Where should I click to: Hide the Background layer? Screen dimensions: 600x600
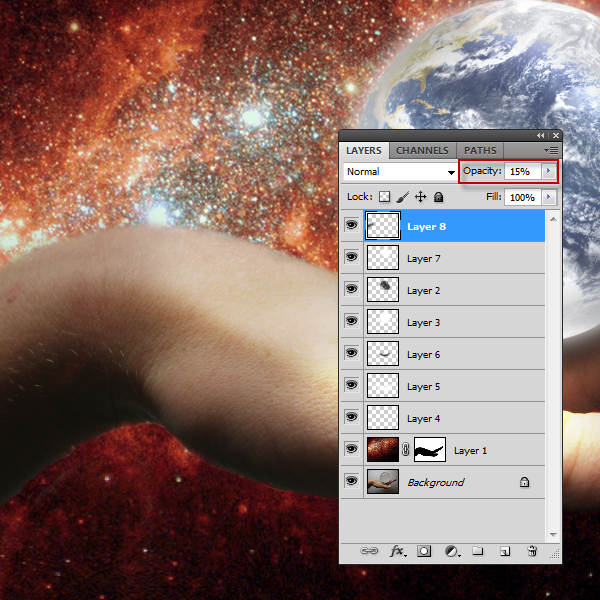point(351,481)
